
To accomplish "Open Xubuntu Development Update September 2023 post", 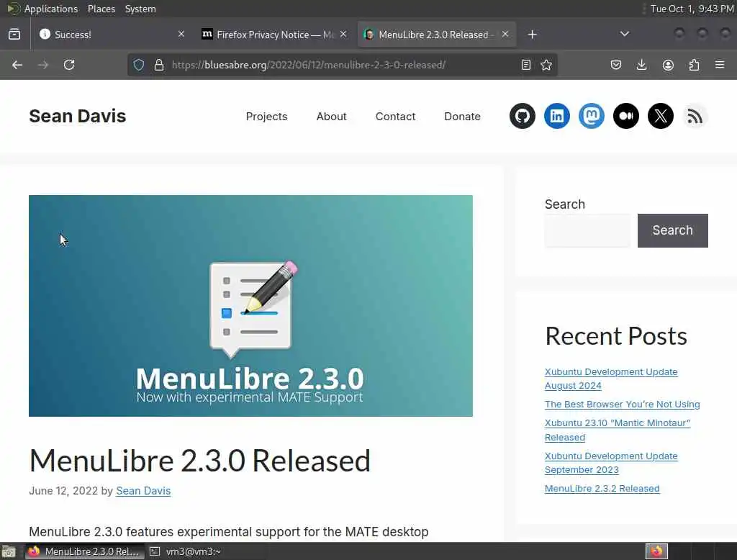I will click(x=611, y=463).
